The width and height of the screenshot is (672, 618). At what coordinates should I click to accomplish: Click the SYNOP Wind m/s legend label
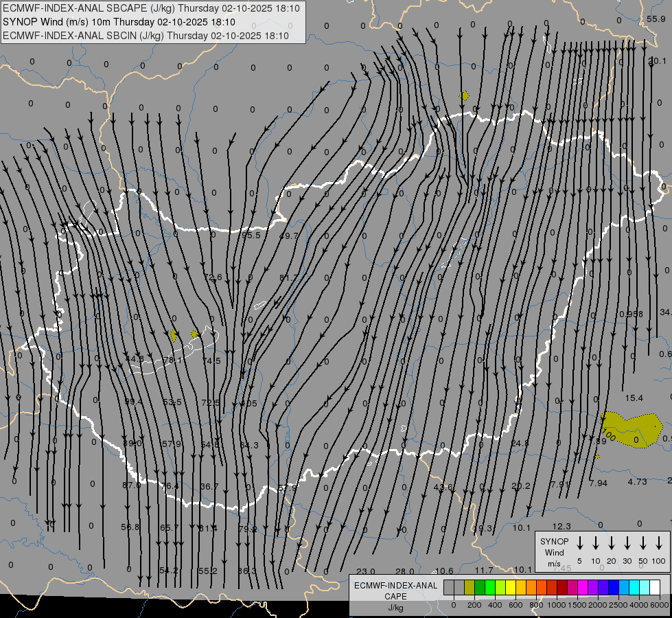tap(554, 552)
